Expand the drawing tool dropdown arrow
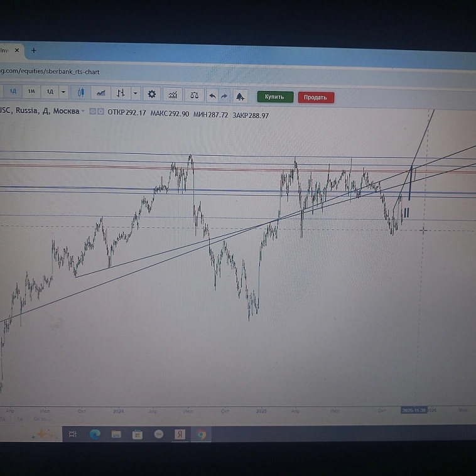Screen dimensions: 476x476 135,94
